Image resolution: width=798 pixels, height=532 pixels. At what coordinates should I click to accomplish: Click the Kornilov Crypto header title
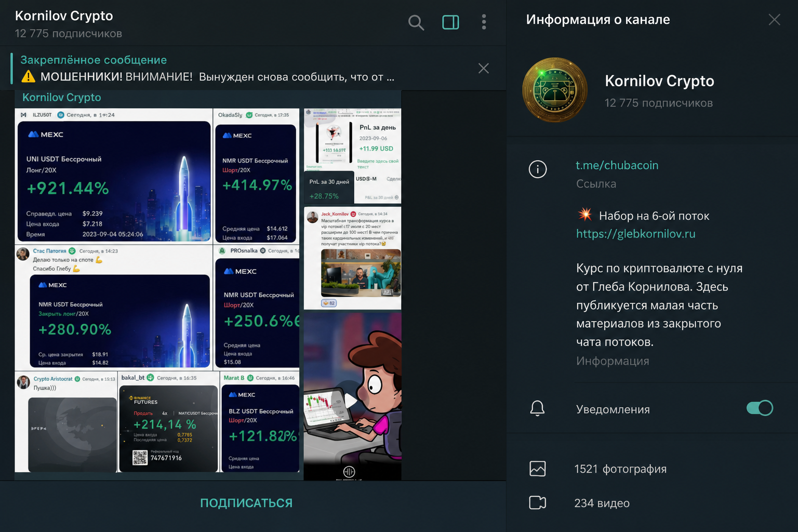(x=64, y=16)
